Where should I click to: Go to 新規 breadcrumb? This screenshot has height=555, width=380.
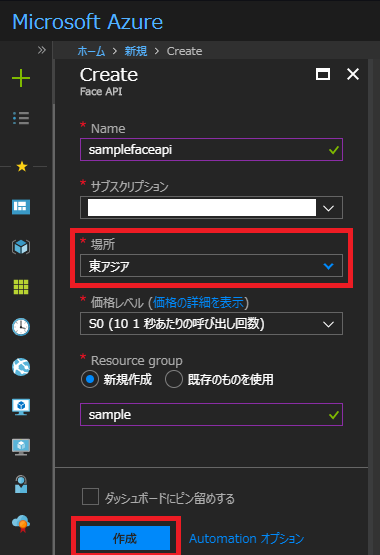click(136, 51)
